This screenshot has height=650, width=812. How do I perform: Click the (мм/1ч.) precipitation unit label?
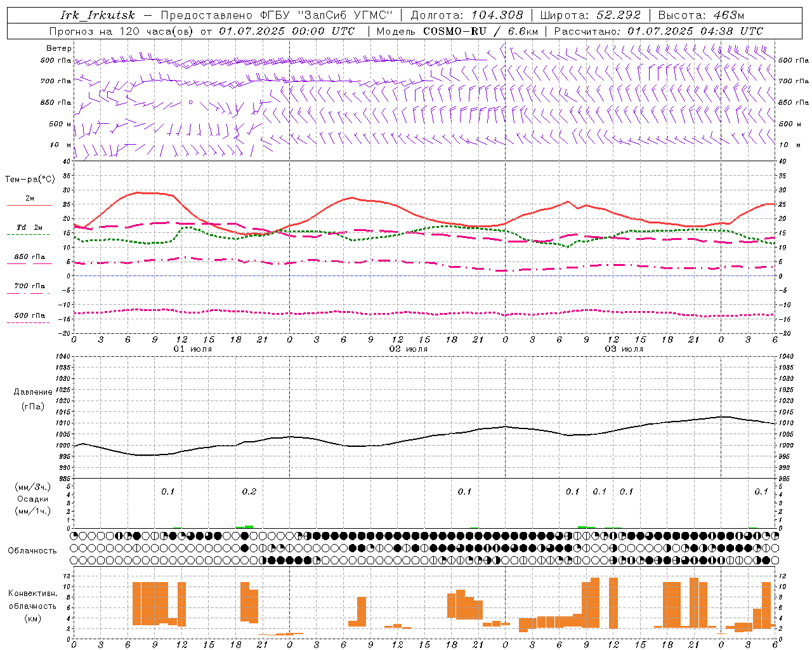click(x=33, y=511)
